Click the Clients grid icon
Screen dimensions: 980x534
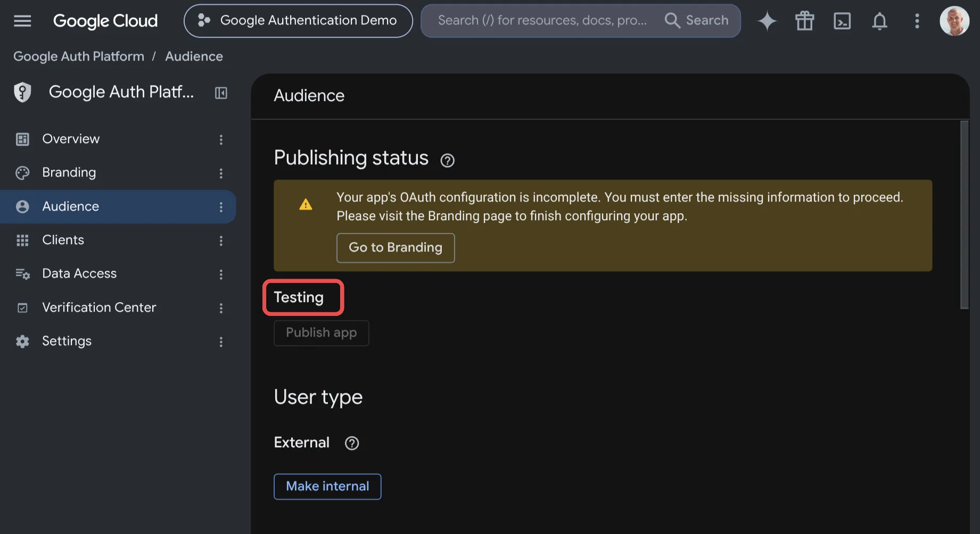point(22,240)
